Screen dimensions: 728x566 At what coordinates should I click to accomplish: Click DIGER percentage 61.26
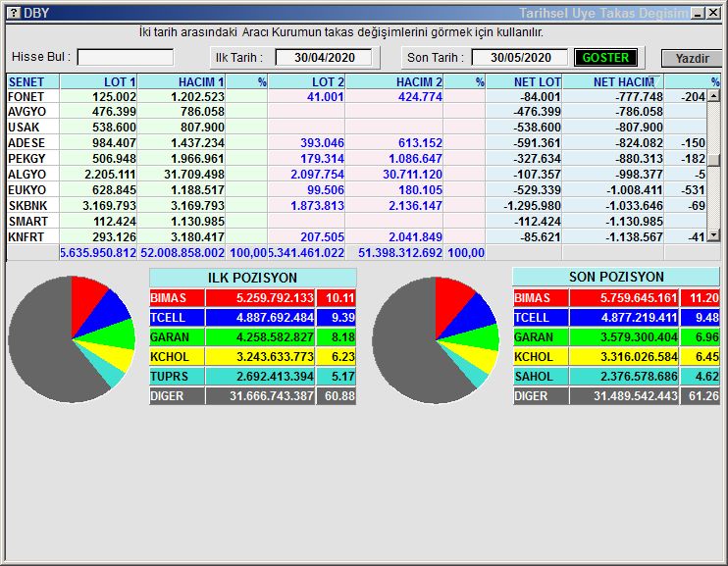[701, 396]
